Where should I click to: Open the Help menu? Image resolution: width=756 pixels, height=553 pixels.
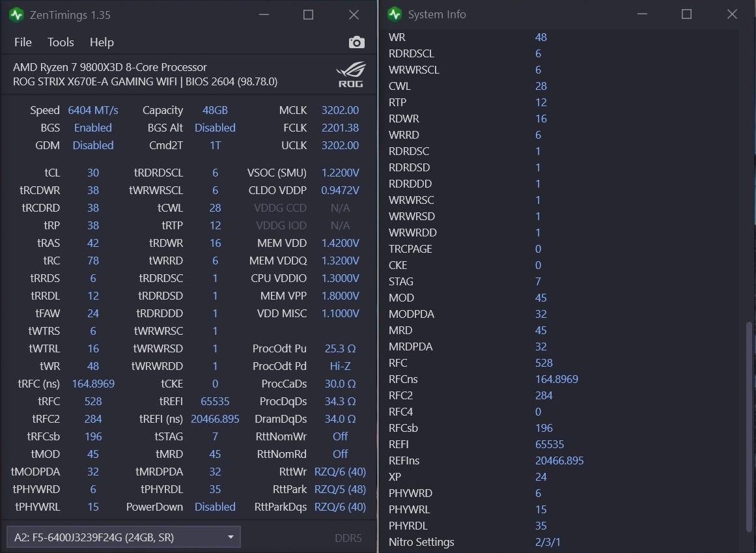[102, 42]
